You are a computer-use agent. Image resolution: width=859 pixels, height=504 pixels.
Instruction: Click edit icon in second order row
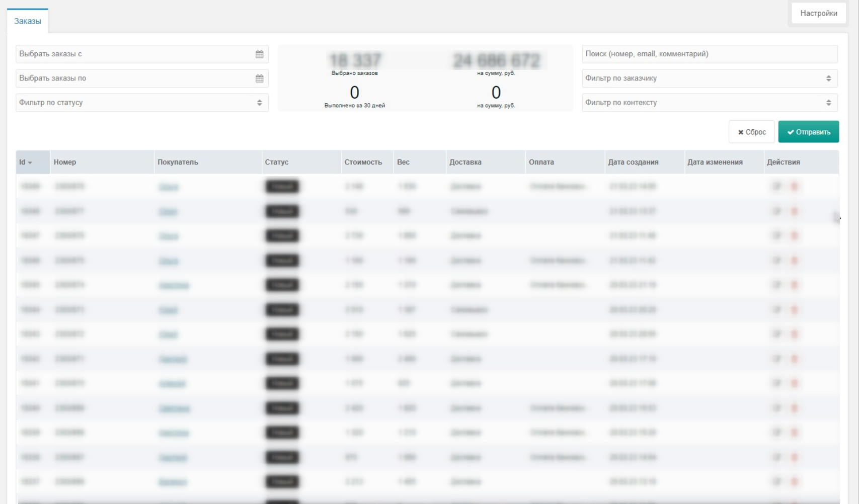tap(777, 211)
